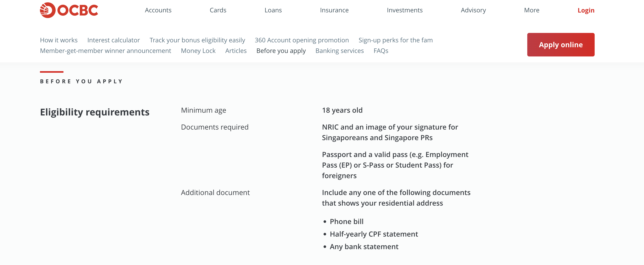Open the Investments menu

point(404,10)
